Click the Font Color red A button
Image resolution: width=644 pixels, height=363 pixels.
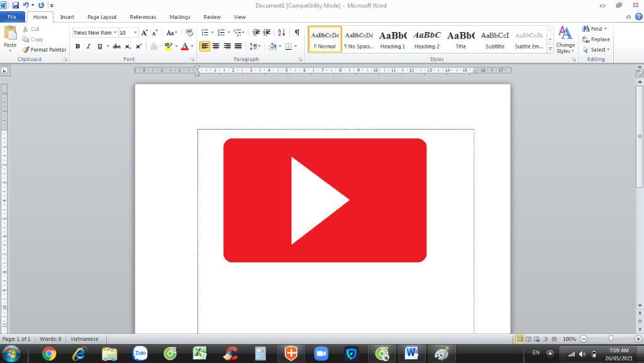pyautogui.click(x=185, y=47)
